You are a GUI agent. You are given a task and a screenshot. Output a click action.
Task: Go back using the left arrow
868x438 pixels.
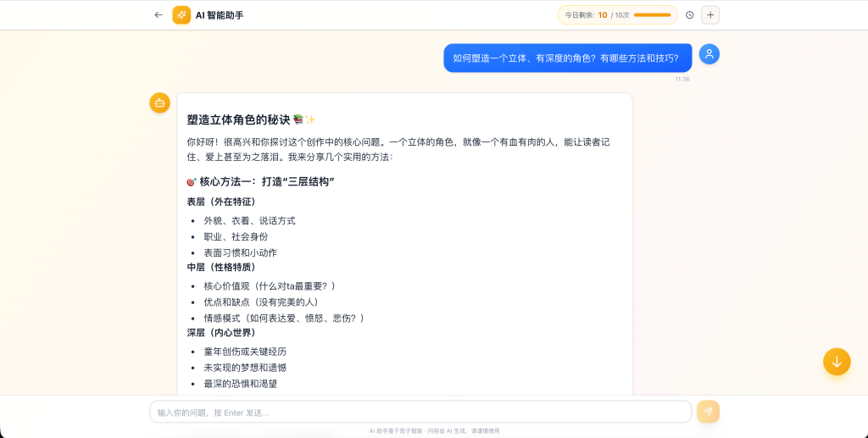point(159,15)
